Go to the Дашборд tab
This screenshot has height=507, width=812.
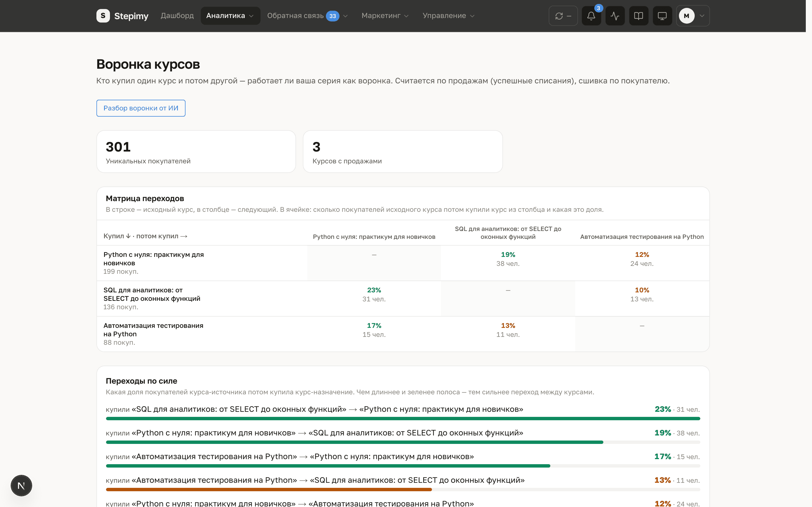pos(177,16)
